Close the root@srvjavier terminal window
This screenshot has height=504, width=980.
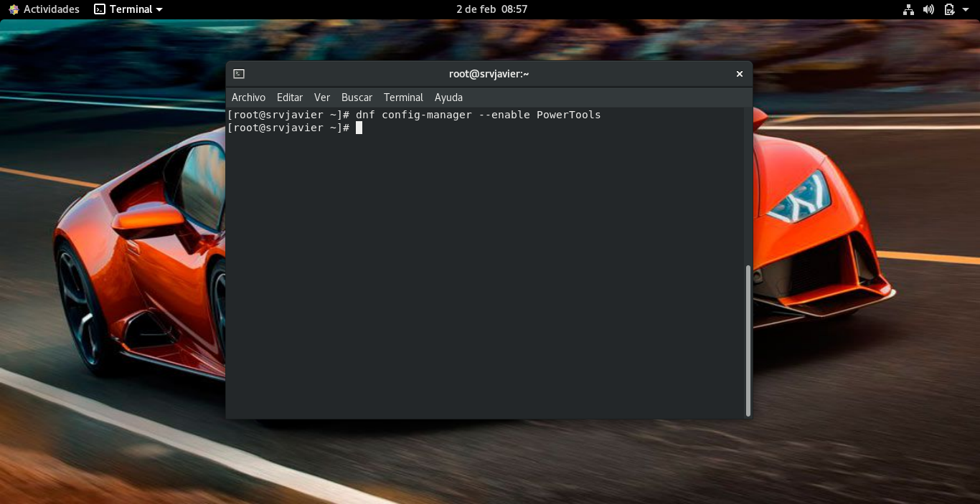coord(739,74)
